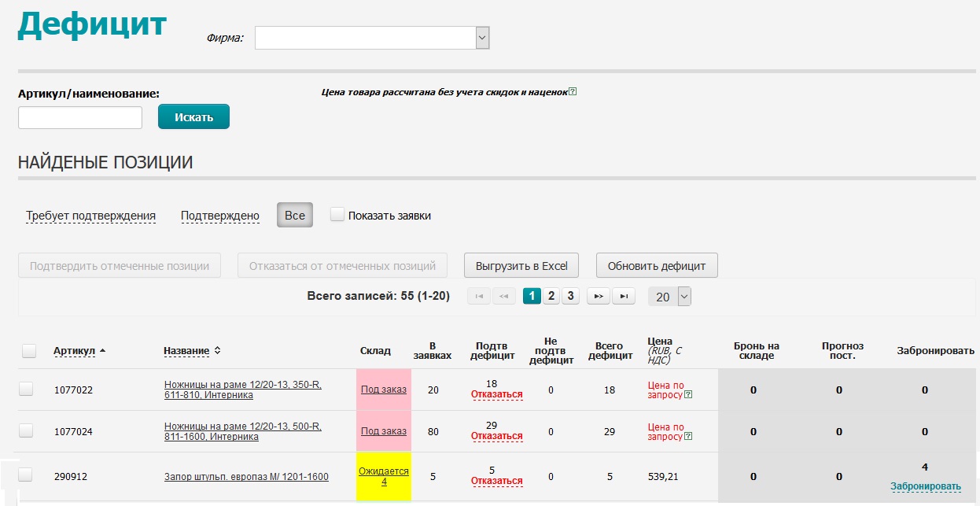Check the row for article 1077022
The image size is (980, 506).
(x=26, y=389)
